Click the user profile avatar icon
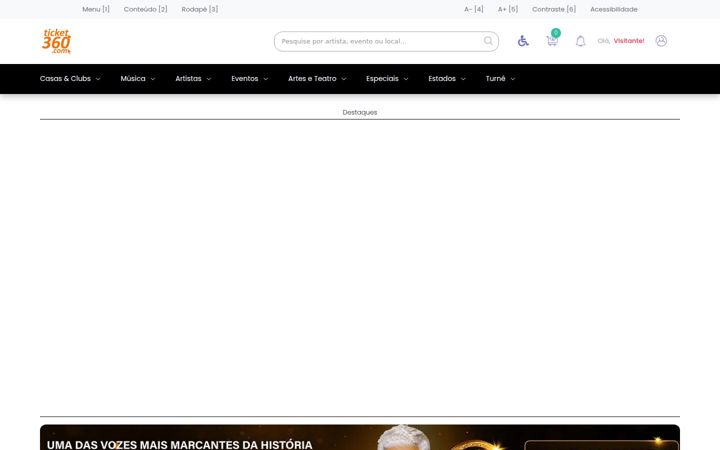Viewport: 720px width, 450px height. 661,41
